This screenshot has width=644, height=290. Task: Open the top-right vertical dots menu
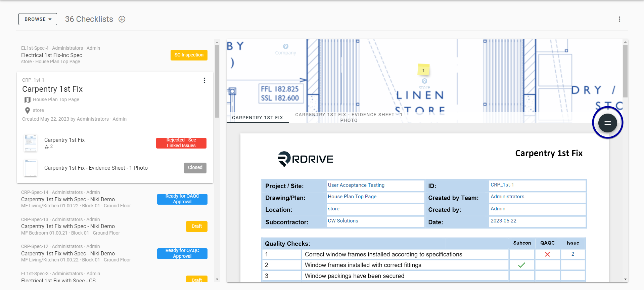coord(619,19)
